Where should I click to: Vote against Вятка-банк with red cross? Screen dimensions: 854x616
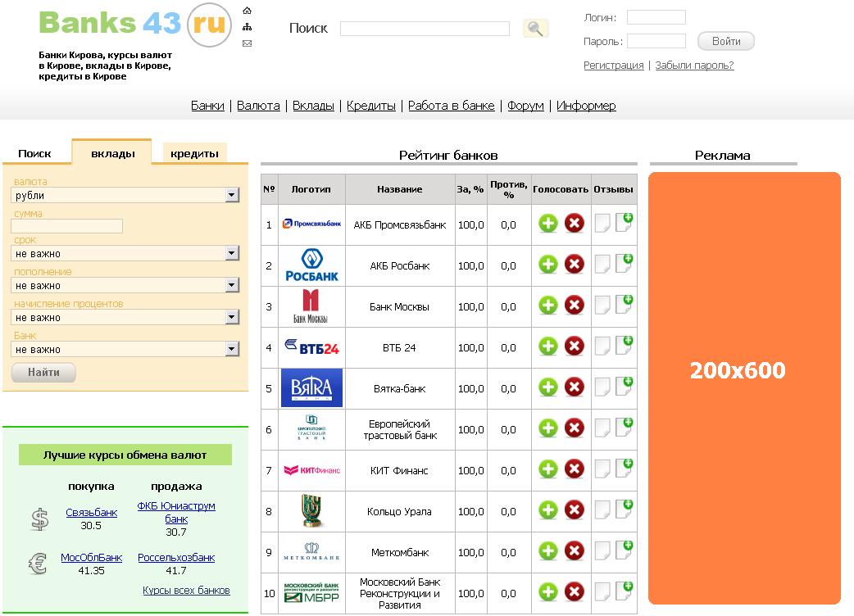click(574, 387)
